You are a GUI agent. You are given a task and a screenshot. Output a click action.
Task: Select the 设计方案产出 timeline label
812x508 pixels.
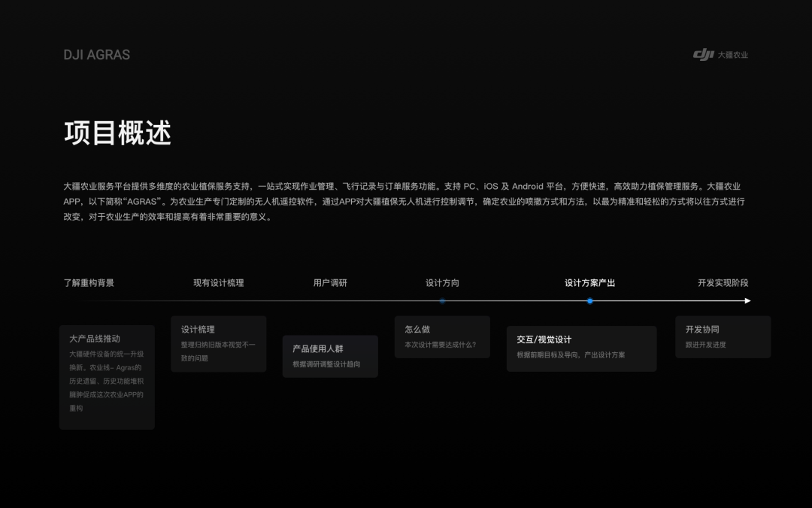[590, 283]
